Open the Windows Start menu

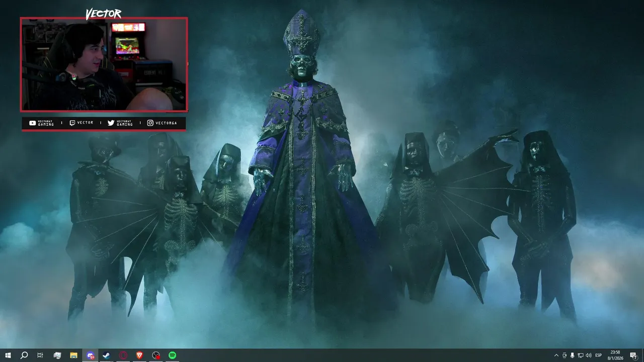tap(8, 355)
